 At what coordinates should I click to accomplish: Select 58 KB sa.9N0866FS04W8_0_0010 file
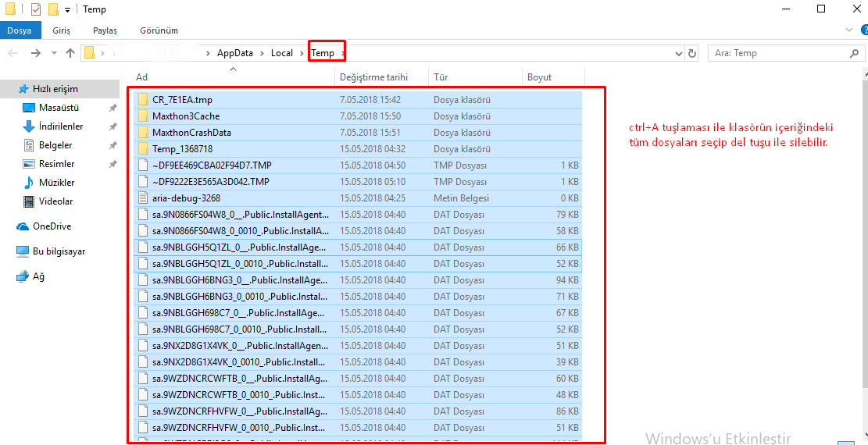[x=358, y=231]
